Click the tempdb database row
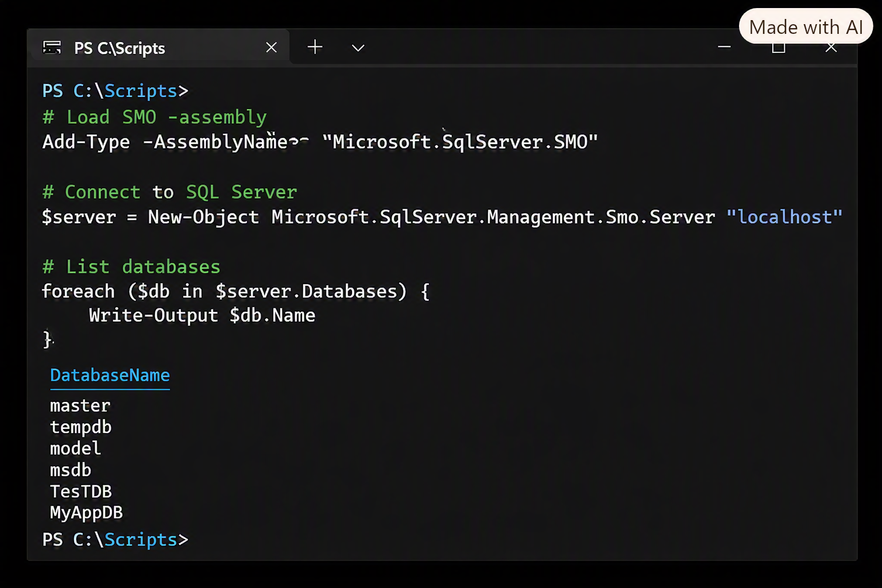Viewport: 882px width, 588px height. click(81, 427)
